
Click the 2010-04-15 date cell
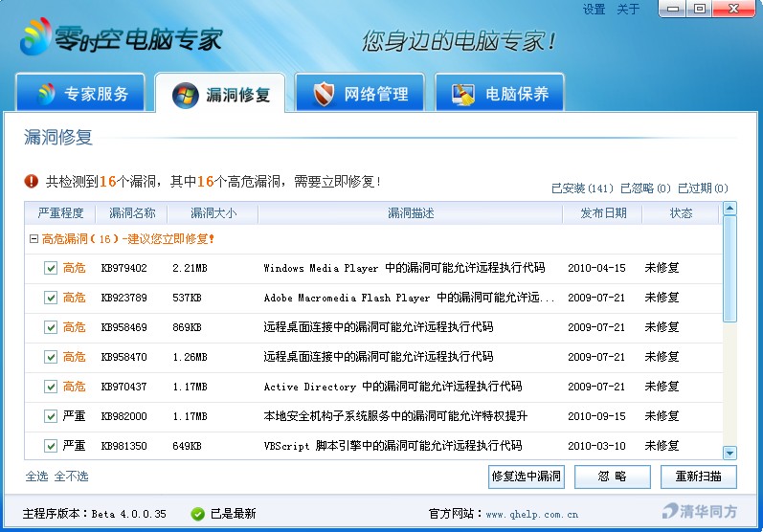[x=596, y=269]
